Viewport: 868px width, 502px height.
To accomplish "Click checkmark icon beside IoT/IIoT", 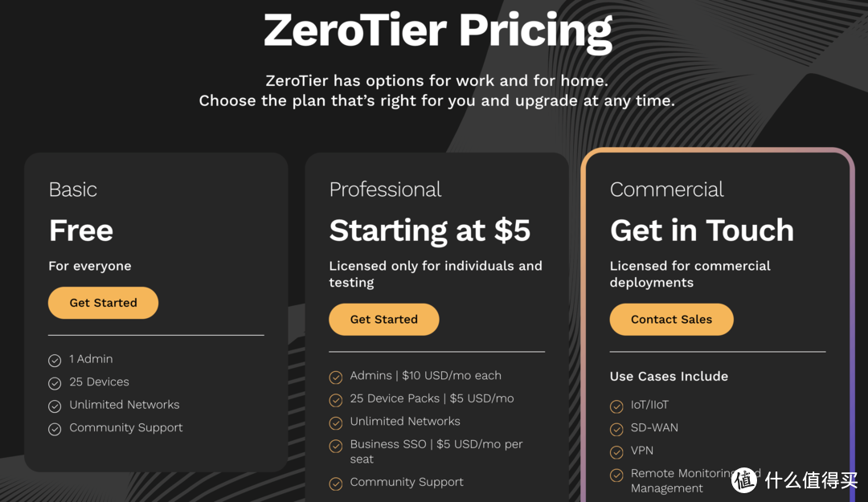I will click(x=616, y=406).
